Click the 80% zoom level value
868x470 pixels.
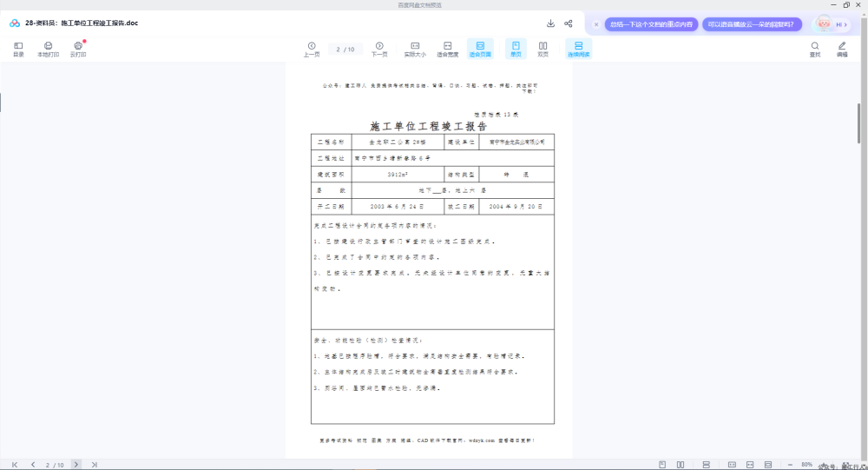[806, 465]
